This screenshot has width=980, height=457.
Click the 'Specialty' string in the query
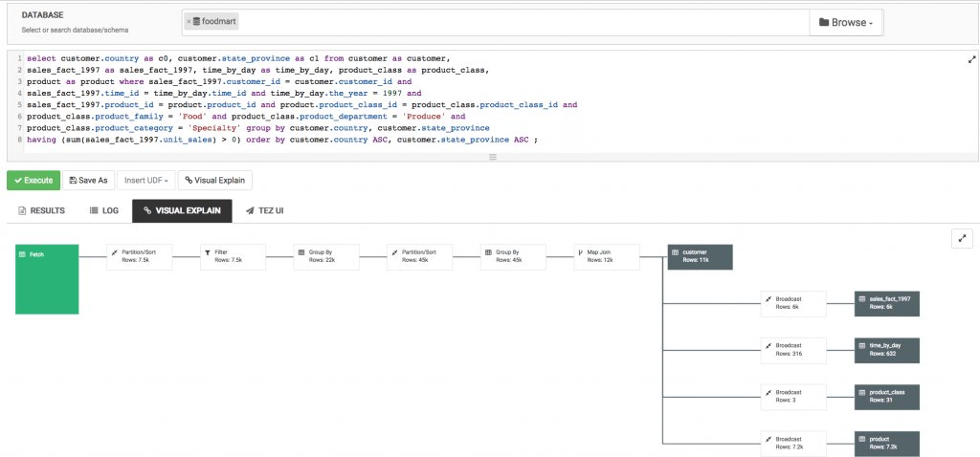pyautogui.click(x=214, y=128)
